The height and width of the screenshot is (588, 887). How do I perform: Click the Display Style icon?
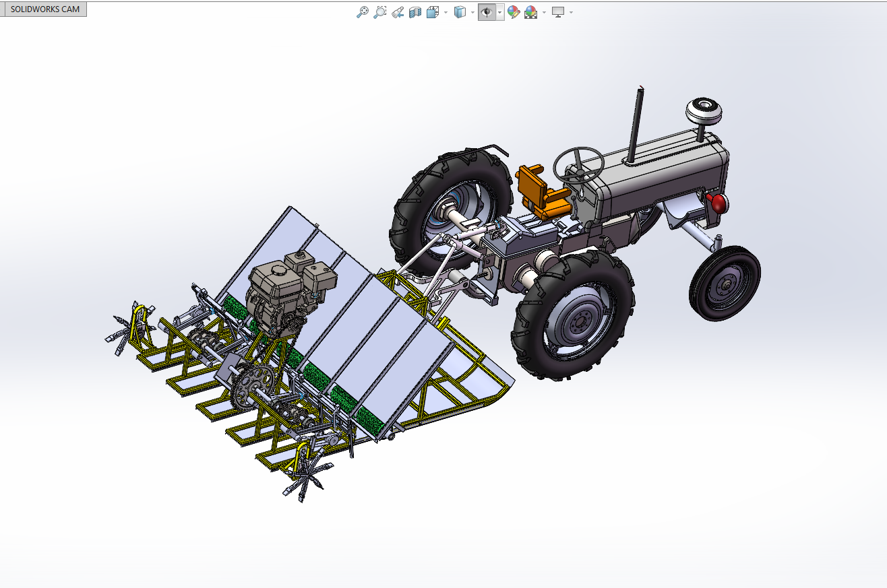click(460, 12)
